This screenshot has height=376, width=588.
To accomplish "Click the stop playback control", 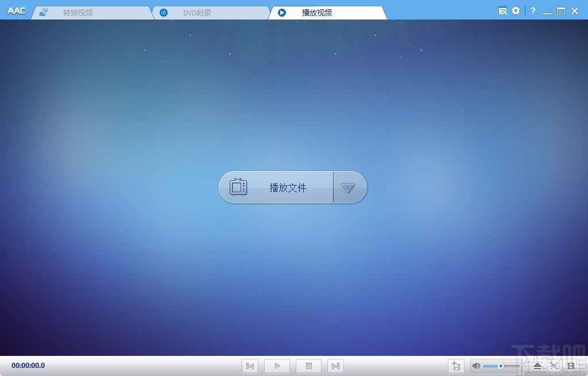I will 308,366.
